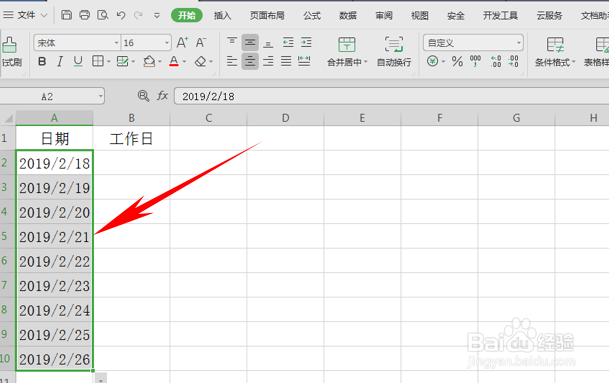Open the quick access toolbar customize arrow
The width and height of the screenshot is (609, 383).
157,16
